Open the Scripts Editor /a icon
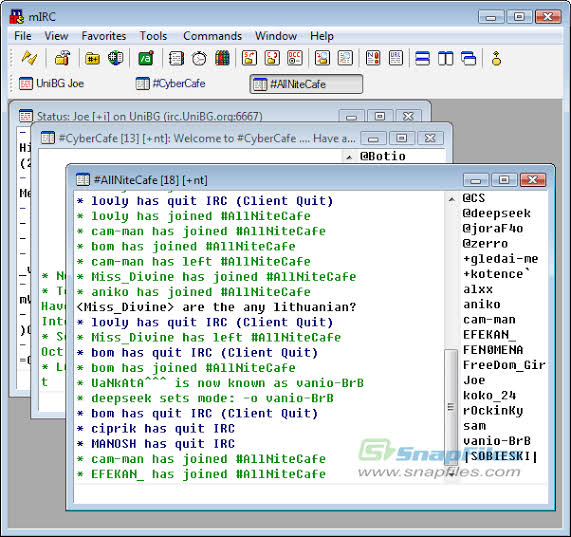Viewport: 571px width, 537px height. (146, 58)
